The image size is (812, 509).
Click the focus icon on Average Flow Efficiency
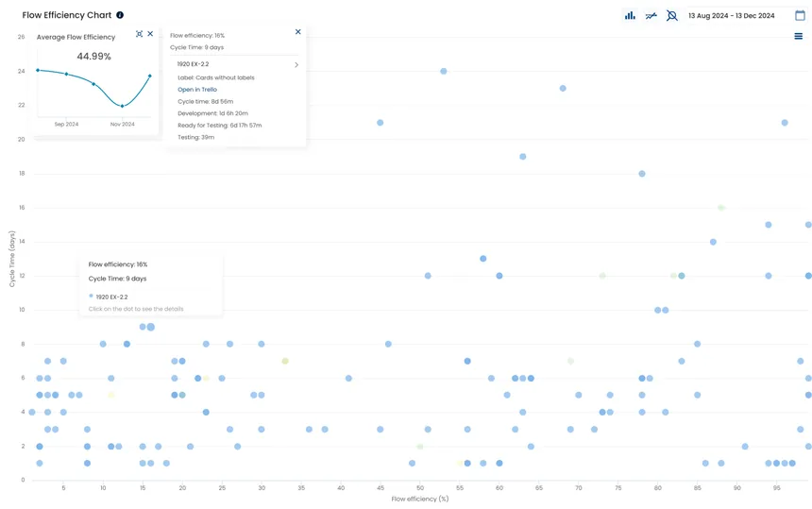140,34
